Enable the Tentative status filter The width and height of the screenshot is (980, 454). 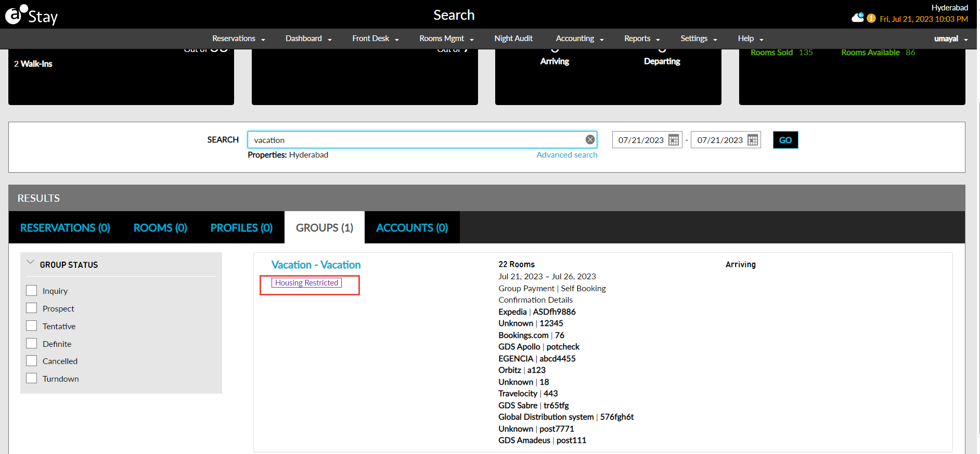[32, 326]
